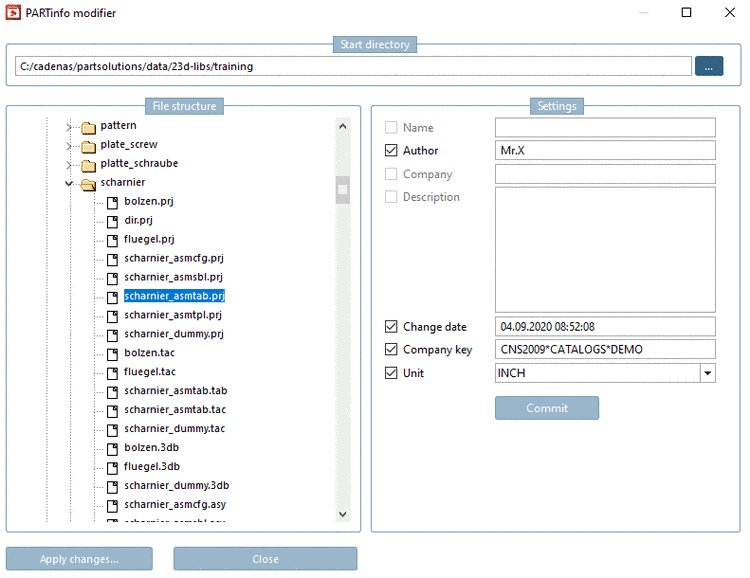Select the dir.prj tree row

[x=138, y=221]
